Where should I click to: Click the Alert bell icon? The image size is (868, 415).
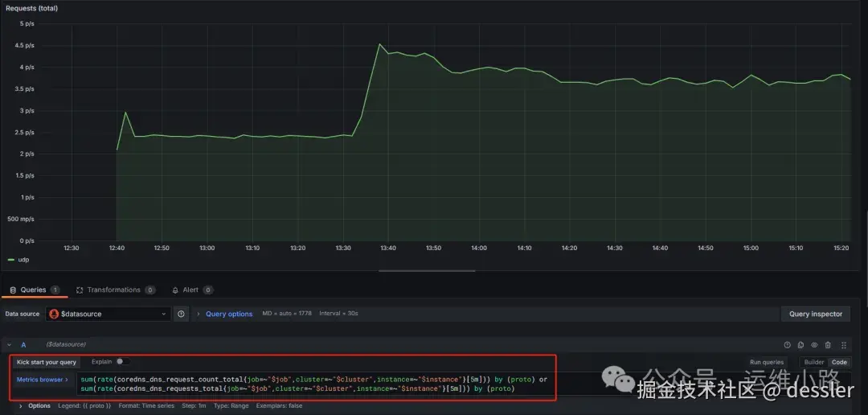point(175,290)
